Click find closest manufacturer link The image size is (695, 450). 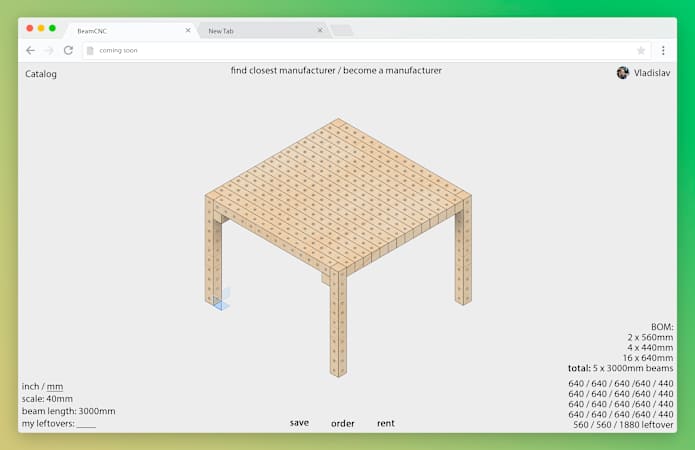point(283,71)
